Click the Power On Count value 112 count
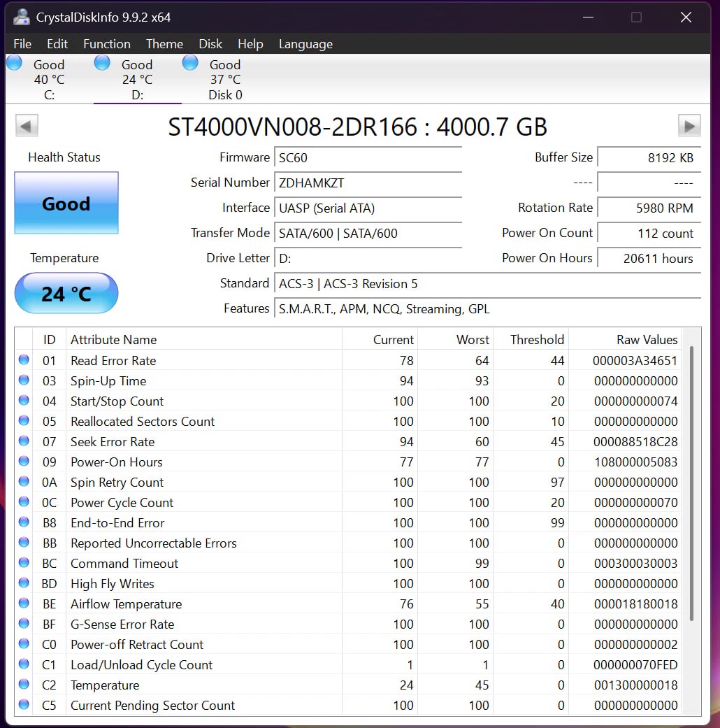720x728 pixels. click(x=649, y=233)
